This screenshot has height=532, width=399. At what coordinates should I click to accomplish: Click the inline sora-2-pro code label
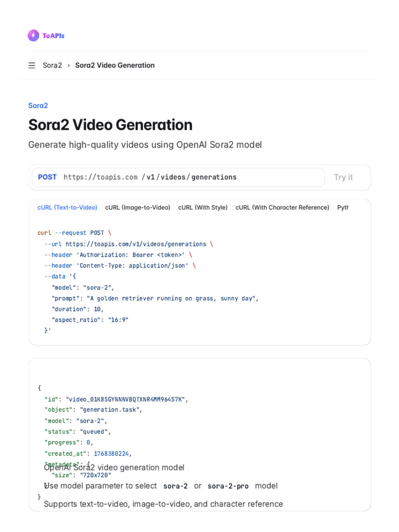point(228,486)
